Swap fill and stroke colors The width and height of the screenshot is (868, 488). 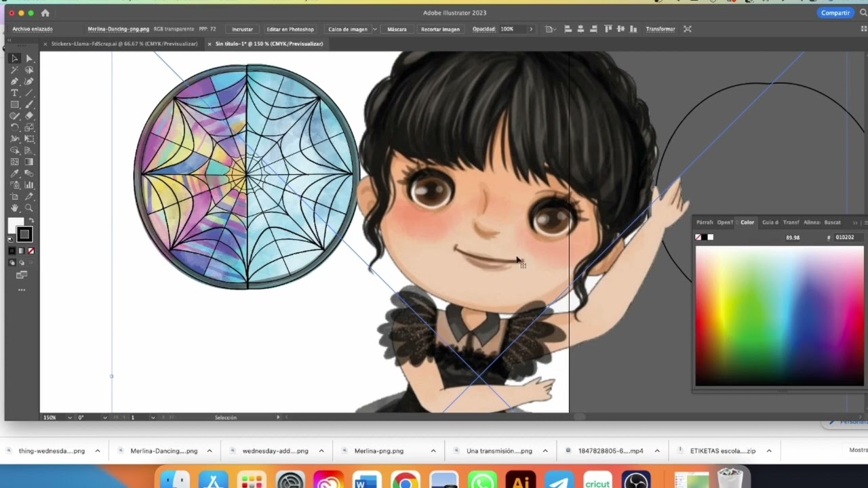point(31,221)
